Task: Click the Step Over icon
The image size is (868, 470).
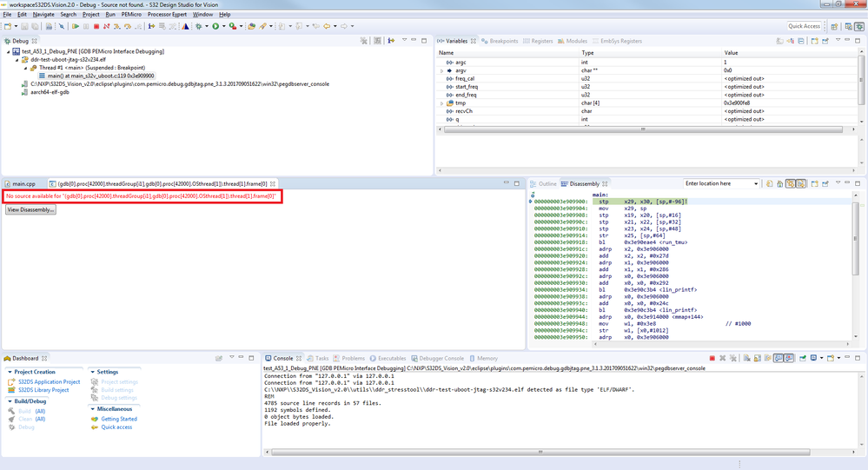Action: tap(128, 26)
